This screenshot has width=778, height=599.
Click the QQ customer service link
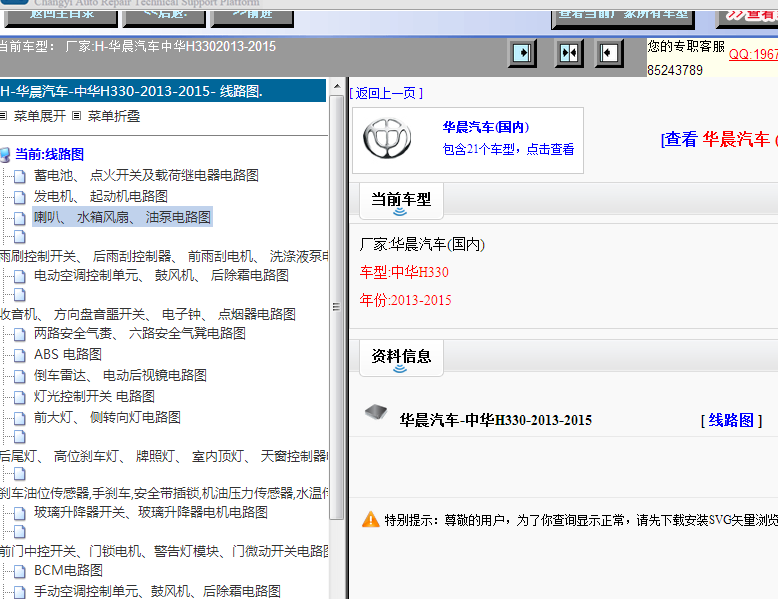(753, 54)
